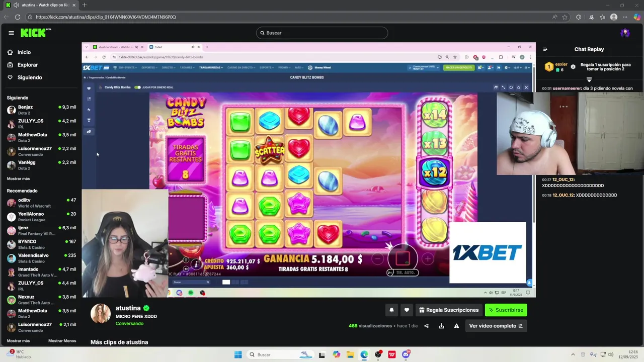Show site information lock icon

click(30, 17)
